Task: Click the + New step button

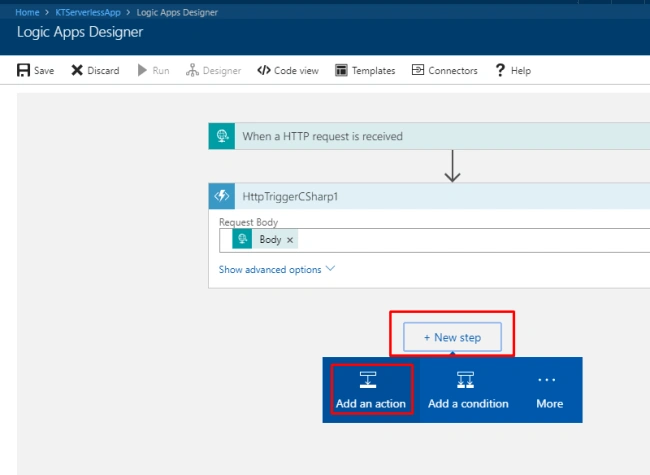Action: 452,337
